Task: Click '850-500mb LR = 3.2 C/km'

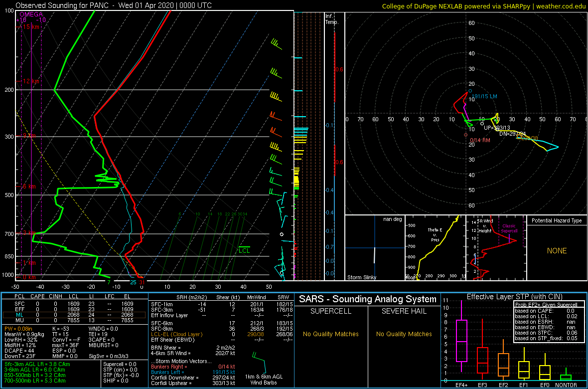Action: pos(35,375)
